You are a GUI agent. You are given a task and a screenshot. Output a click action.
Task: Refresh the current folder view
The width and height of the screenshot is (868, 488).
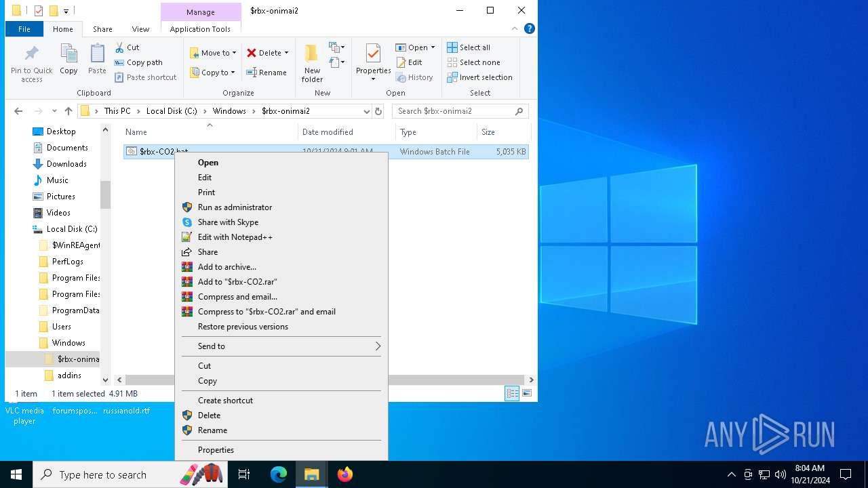click(x=378, y=111)
